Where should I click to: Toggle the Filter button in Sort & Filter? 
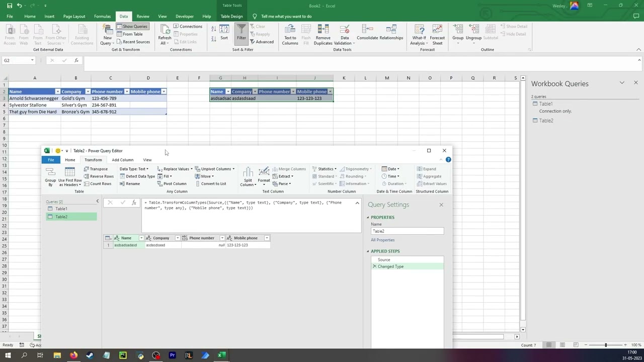(242, 33)
